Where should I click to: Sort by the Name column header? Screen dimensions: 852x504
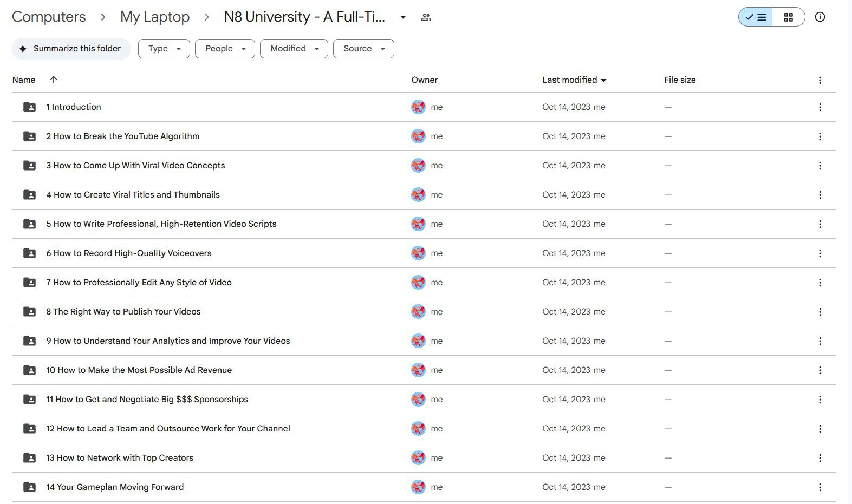tap(24, 80)
